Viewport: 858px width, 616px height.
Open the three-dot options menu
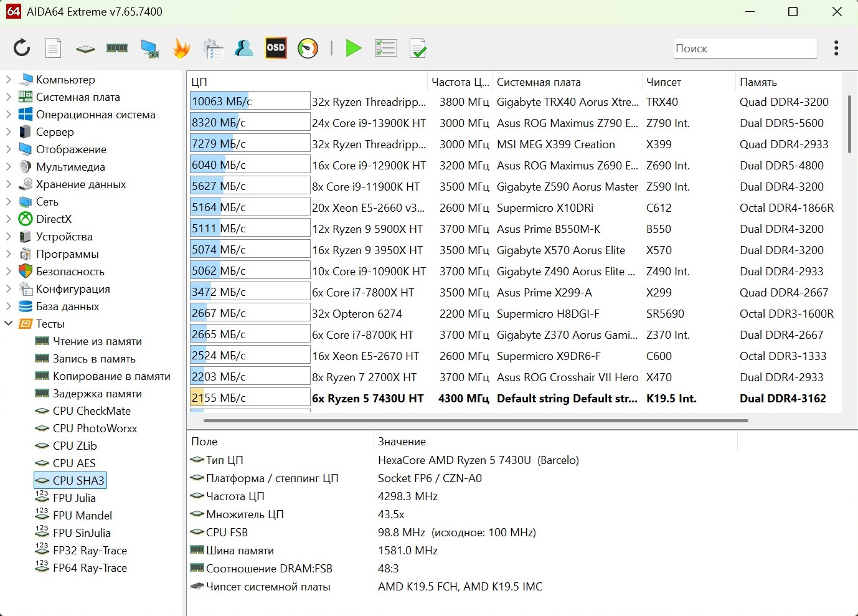point(836,48)
